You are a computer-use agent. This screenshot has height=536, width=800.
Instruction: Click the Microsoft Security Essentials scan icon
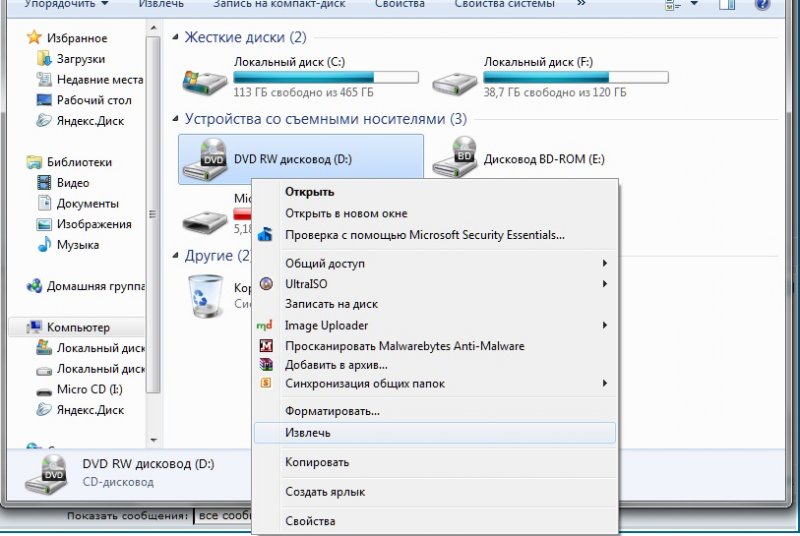265,236
